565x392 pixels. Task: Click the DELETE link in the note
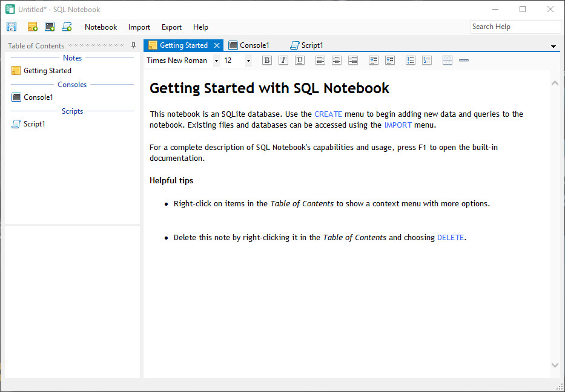pyautogui.click(x=451, y=238)
